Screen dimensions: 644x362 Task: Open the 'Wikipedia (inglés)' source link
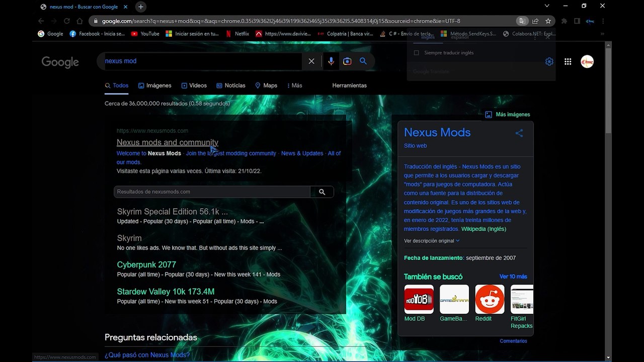[x=484, y=229]
